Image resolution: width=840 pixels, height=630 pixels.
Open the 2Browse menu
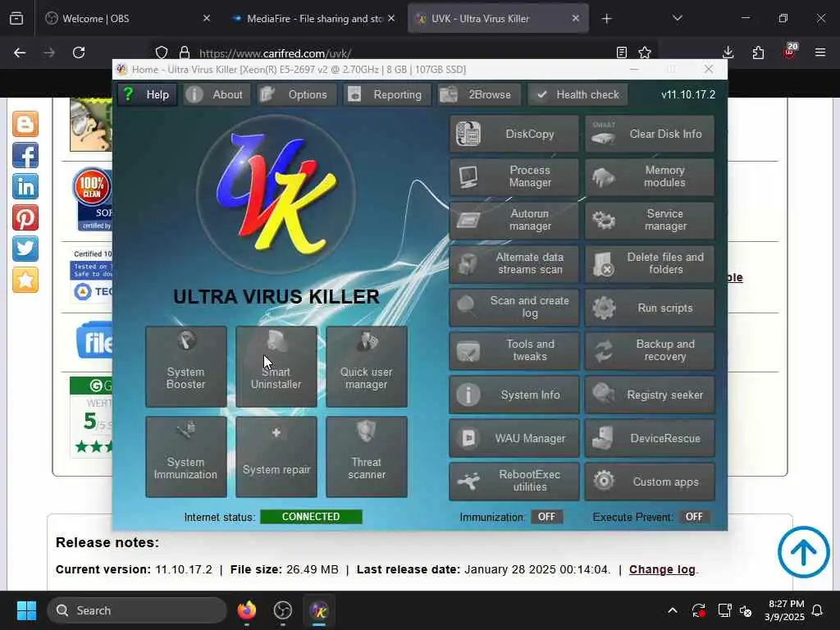(x=478, y=95)
